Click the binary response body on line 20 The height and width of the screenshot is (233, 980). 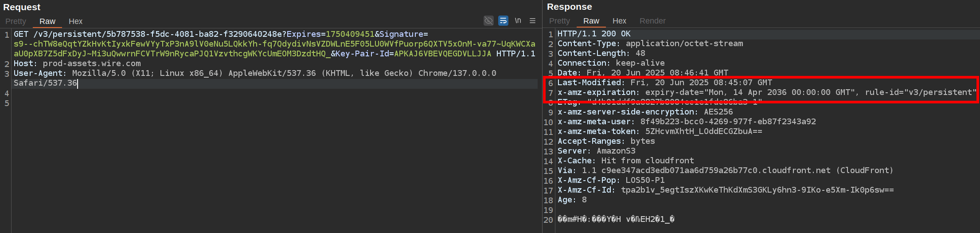[x=616, y=219]
